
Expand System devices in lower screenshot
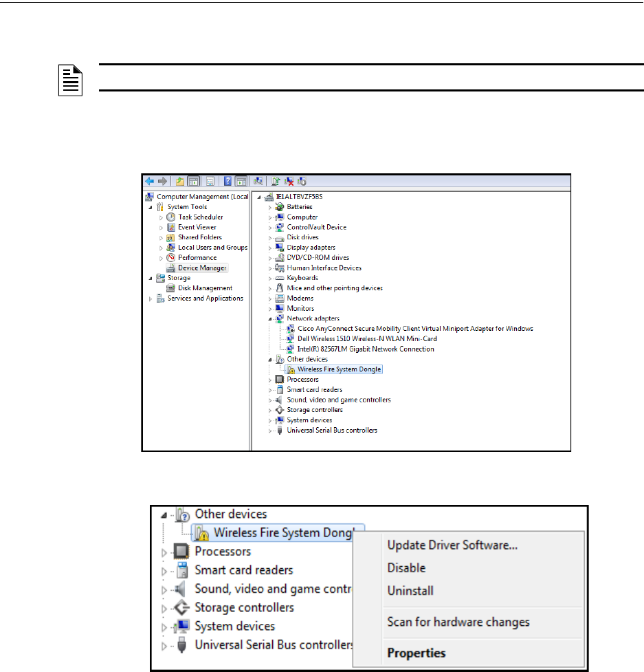(164, 627)
